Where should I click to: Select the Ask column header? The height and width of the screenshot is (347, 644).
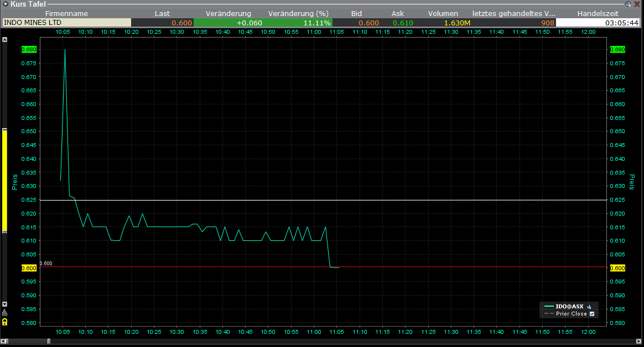[x=398, y=13]
